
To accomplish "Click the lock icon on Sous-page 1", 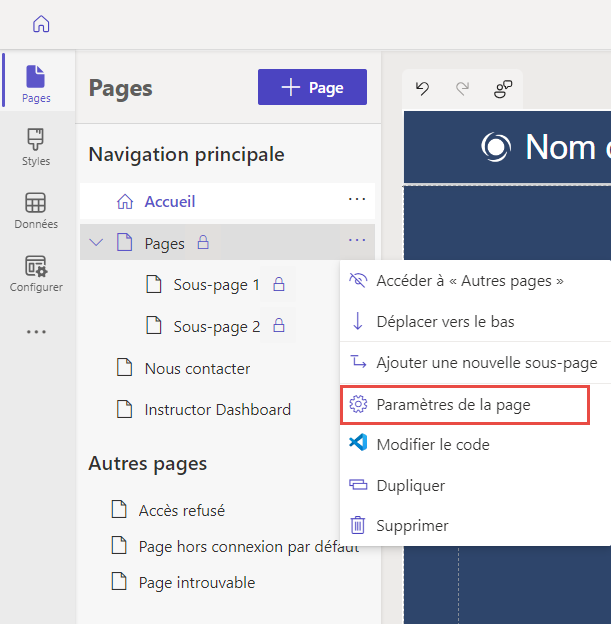I will pos(279,285).
